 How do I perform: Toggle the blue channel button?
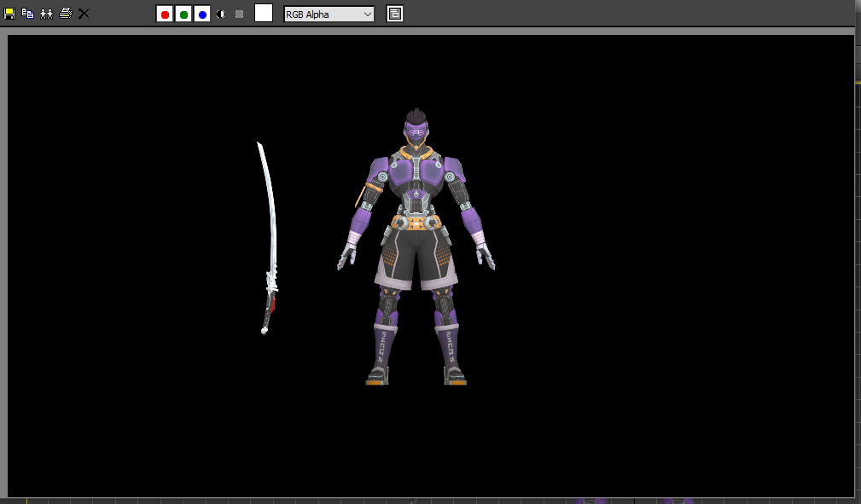(202, 14)
